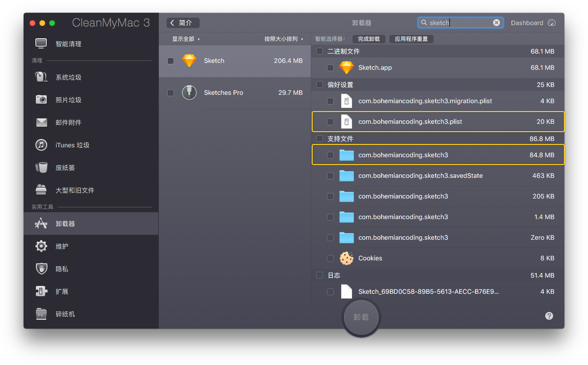Select 系统垃圾 sidebar item
Image resolution: width=588 pixels, height=365 pixels.
click(91, 77)
